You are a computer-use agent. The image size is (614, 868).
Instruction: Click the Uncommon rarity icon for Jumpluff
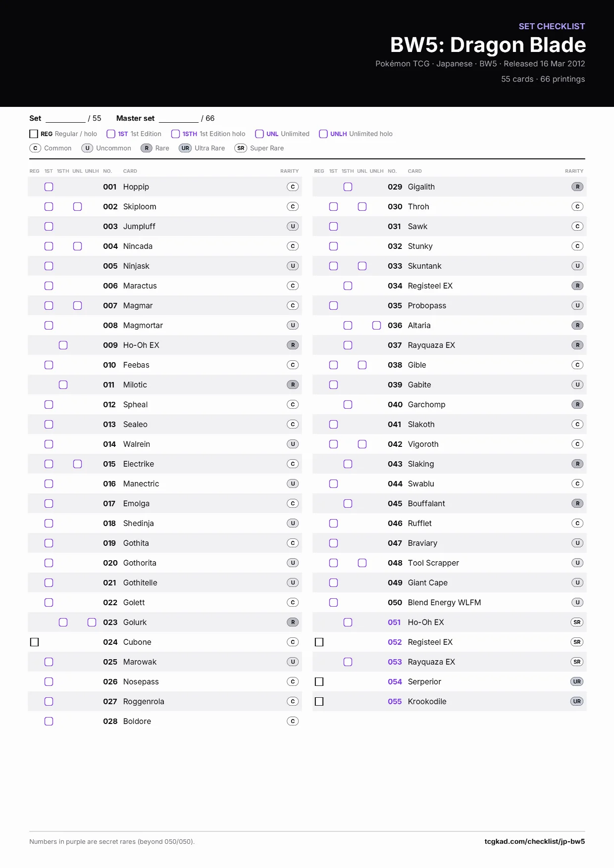coord(293,226)
